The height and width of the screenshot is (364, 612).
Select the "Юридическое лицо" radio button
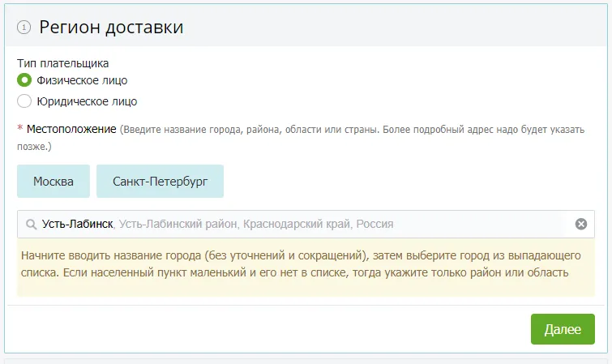coord(24,101)
